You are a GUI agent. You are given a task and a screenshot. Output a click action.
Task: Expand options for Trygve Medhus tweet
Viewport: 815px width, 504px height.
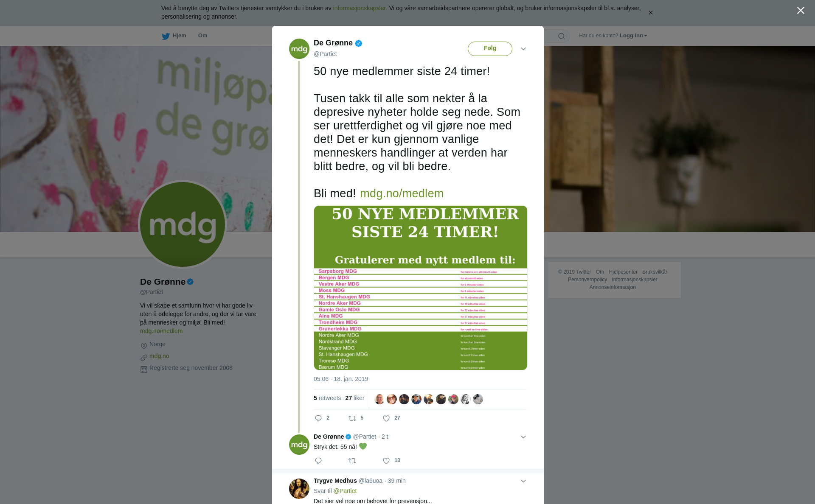click(x=523, y=481)
